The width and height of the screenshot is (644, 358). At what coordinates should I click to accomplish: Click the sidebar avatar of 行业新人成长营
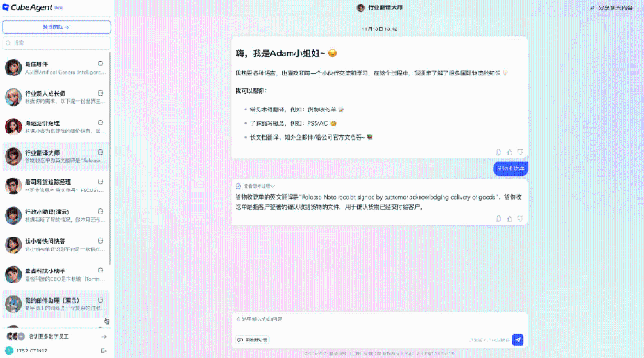(x=13, y=97)
